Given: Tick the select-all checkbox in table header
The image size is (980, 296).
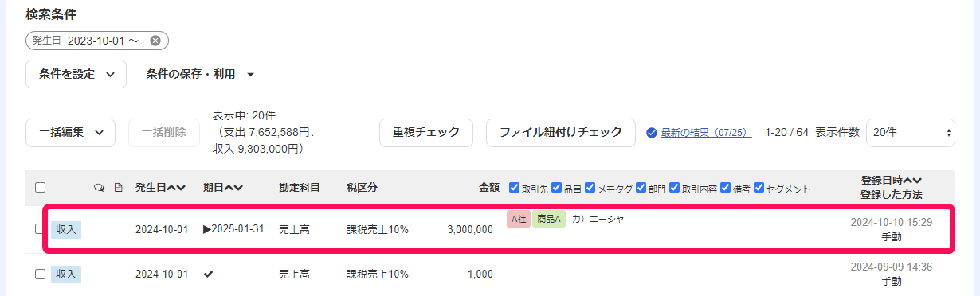Looking at the screenshot, I should pyautogui.click(x=40, y=188).
